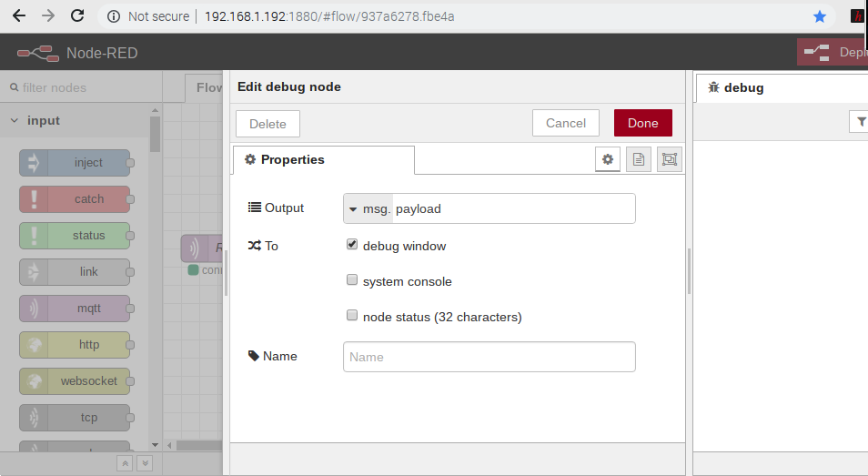The width and height of the screenshot is (868, 476).
Task: Click the palette collapse-all arrows icon
Action: pos(125,463)
